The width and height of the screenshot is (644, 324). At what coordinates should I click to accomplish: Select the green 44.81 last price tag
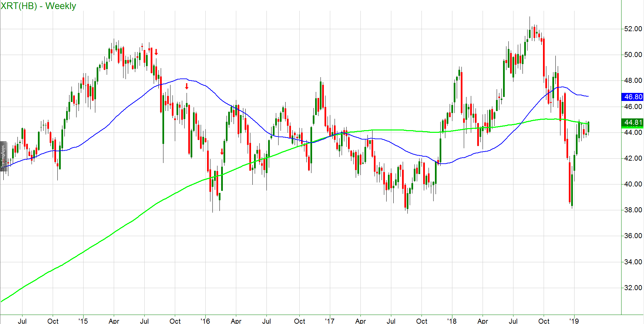[x=633, y=123]
